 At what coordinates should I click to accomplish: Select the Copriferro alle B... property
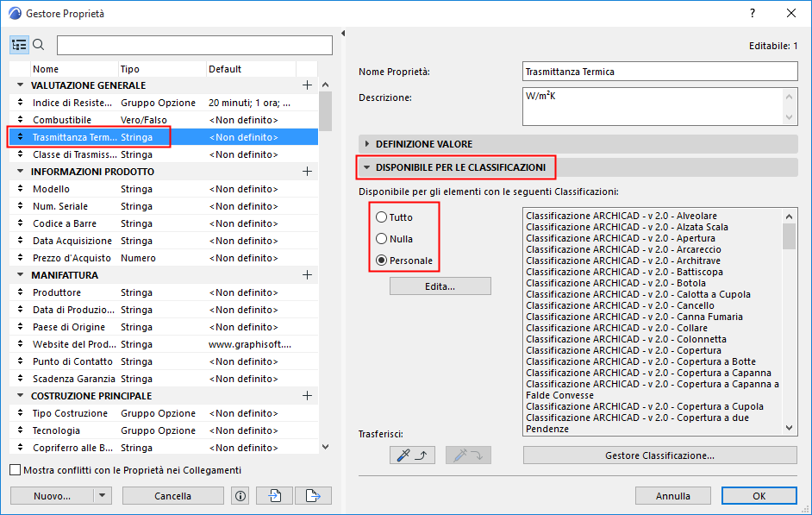tap(164, 448)
